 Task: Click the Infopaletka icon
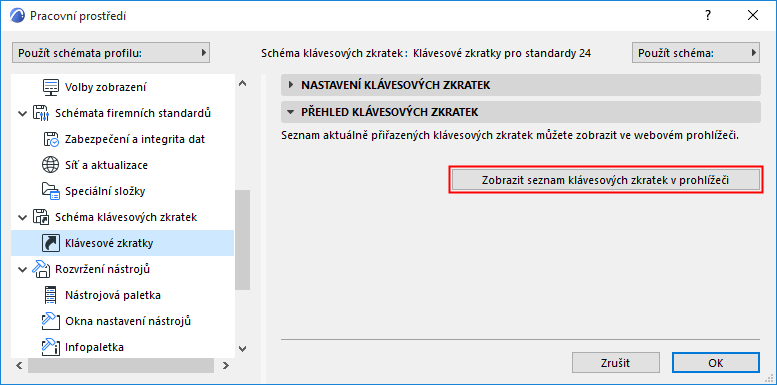51,347
